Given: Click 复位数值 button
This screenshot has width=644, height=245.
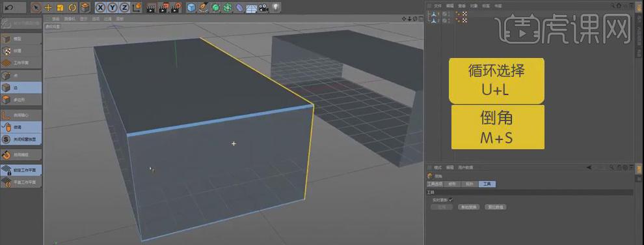Looking at the screenshot, I should [495, 207].
